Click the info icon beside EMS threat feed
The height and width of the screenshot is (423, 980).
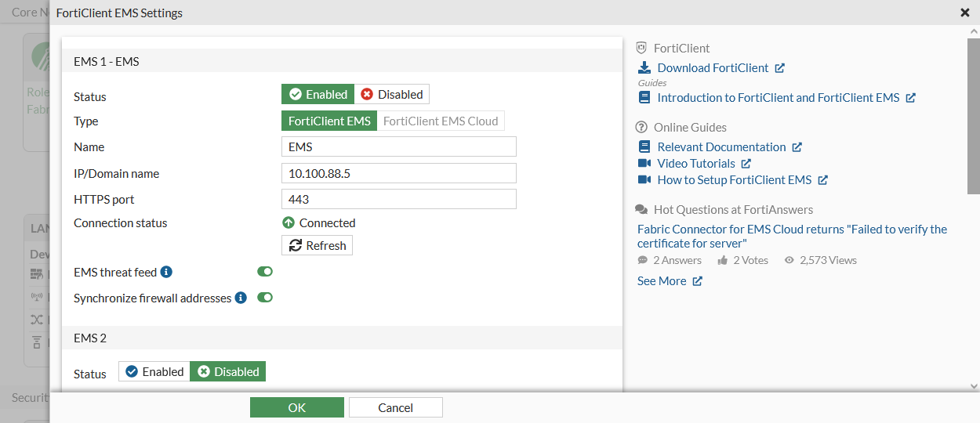point(166,272)
